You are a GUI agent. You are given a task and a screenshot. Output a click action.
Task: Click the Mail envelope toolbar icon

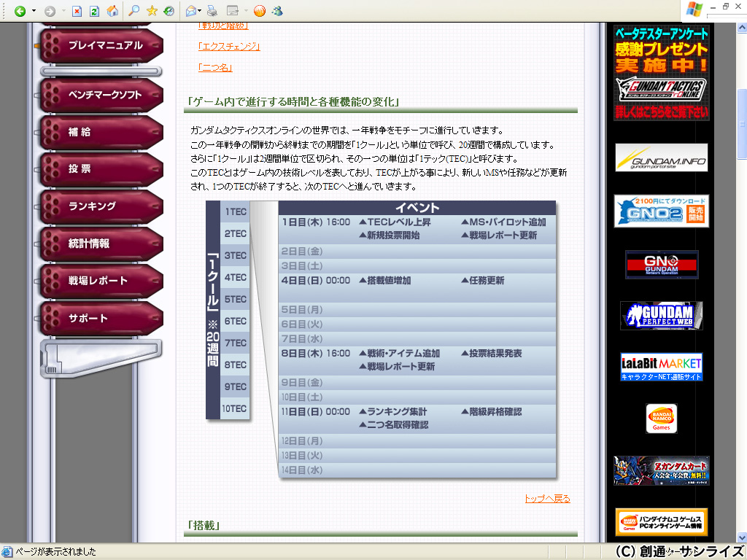tap(191, 11)
